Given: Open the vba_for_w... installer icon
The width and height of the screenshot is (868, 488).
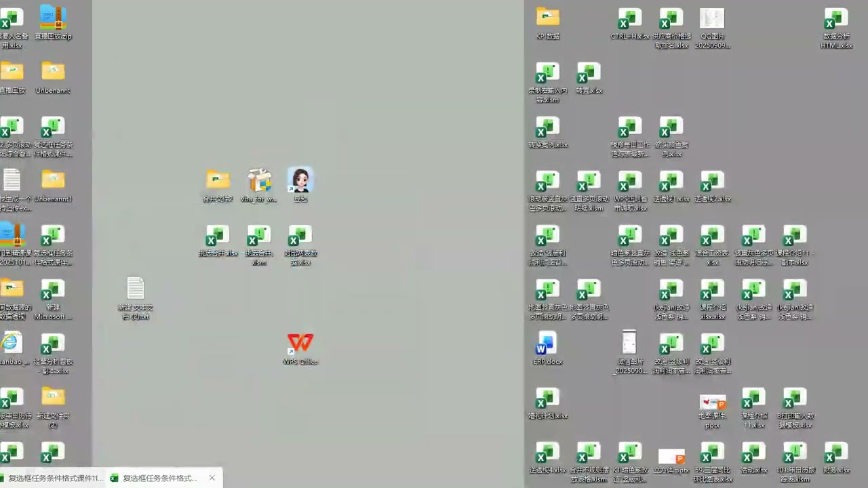Looking at the screenshot, I should [x=259, y=185].
